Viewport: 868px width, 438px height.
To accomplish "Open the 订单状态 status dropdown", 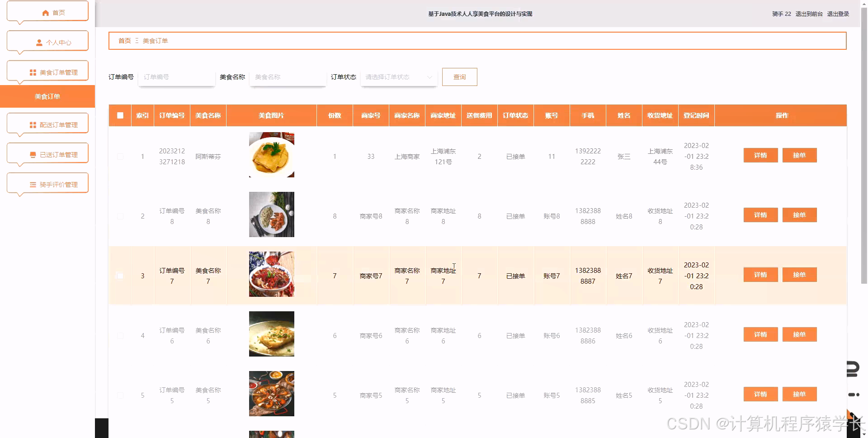I will [398, 77].
